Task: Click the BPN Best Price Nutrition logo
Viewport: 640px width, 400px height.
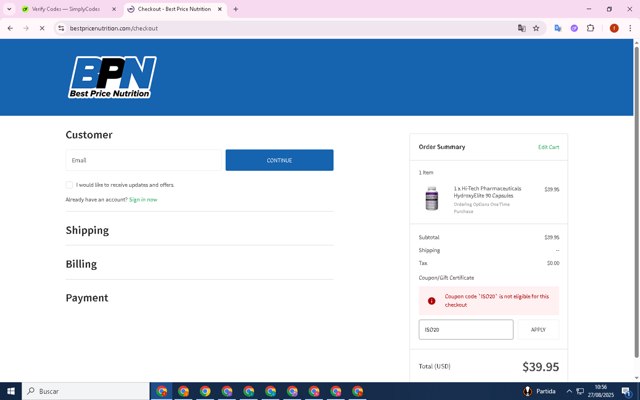Action: pyautogui.click(x=112, y=77)
